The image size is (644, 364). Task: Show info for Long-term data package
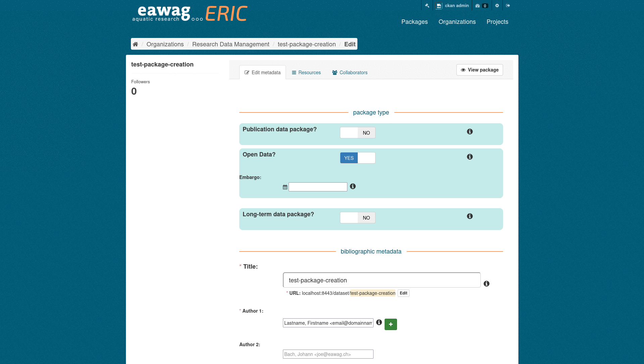pyautogui.click(x=470, y=216)
